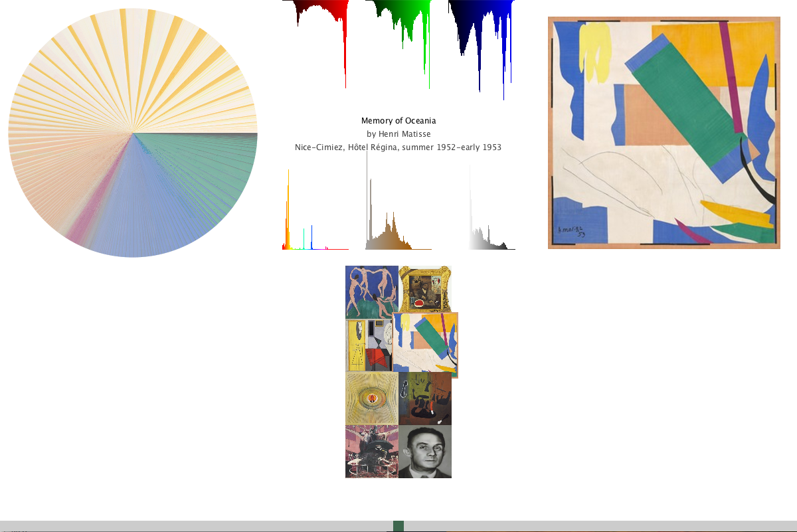Select the gold-framed collage thumbnail
The height and width of the screenshot is (532, 797).
(x=425, y=289)
